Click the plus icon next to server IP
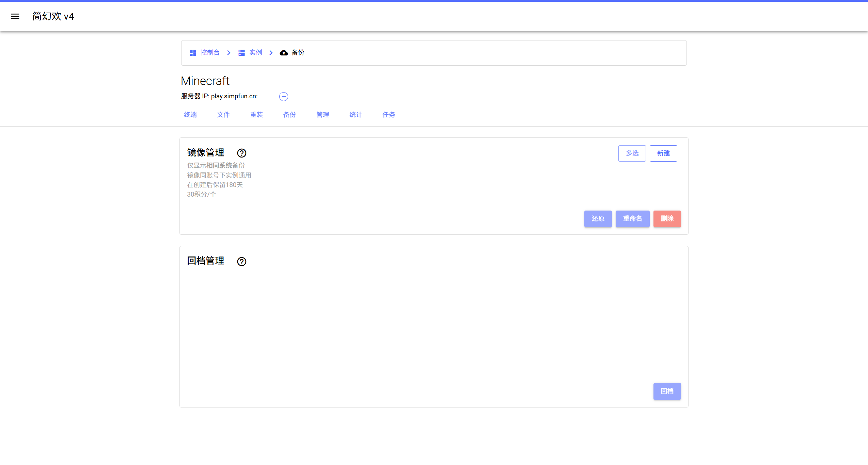 click(283, 96)
